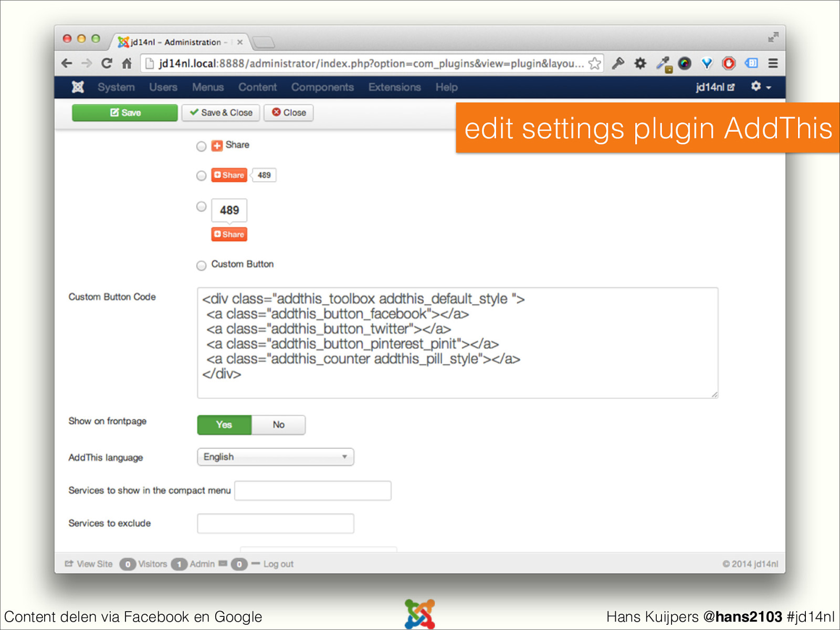Open the browser gear extension icon
Image resolution: width=840 pixels, height=630 pixels.
[640, 64]
